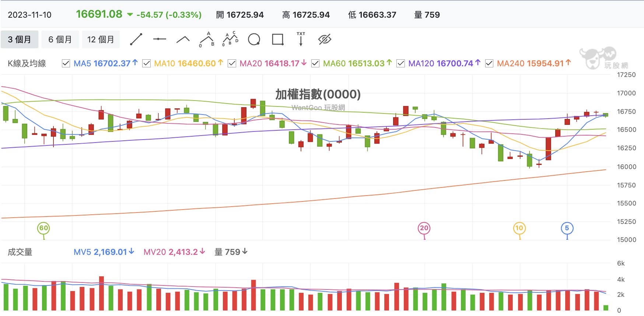This screenshot has width=644, height=316.
Task: Activate the TXT text annotation tool
Action: coord(301,39)
